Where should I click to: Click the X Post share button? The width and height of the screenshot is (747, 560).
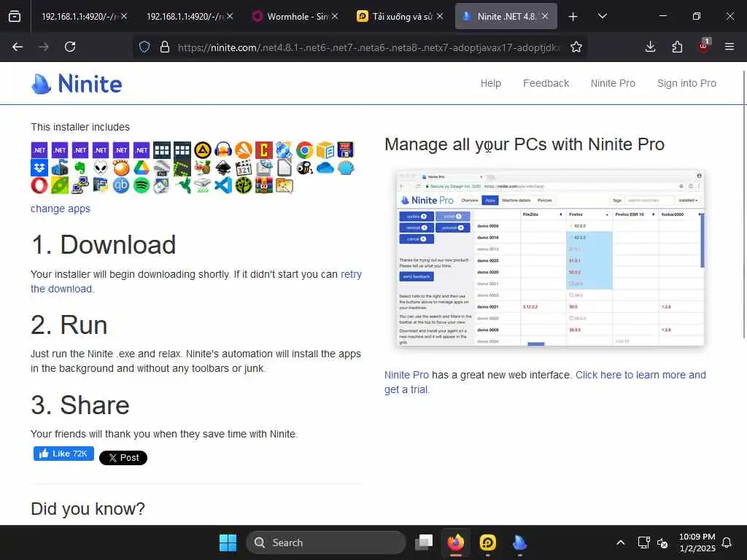coord(123,458)
